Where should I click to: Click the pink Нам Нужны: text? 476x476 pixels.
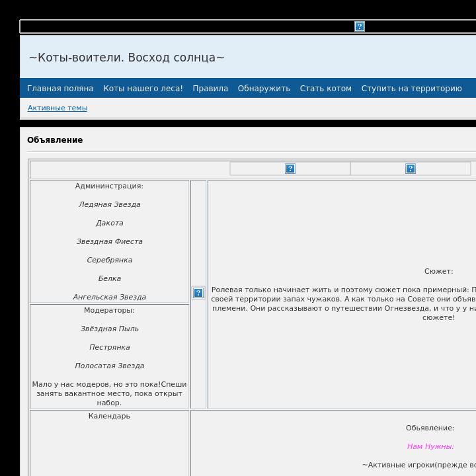430,446
